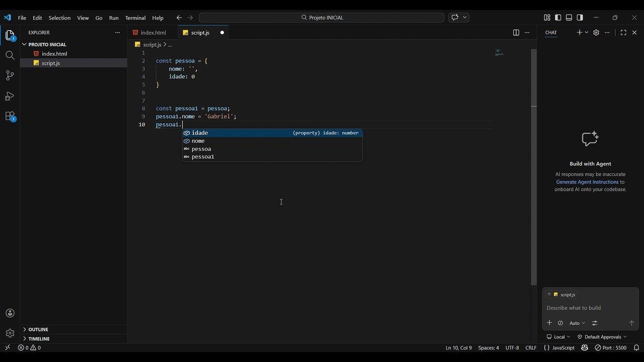This screenshot has height=362, width=644.
Task: Open the Copilot title bar dropdown arrow
Action: pos(465,18)
